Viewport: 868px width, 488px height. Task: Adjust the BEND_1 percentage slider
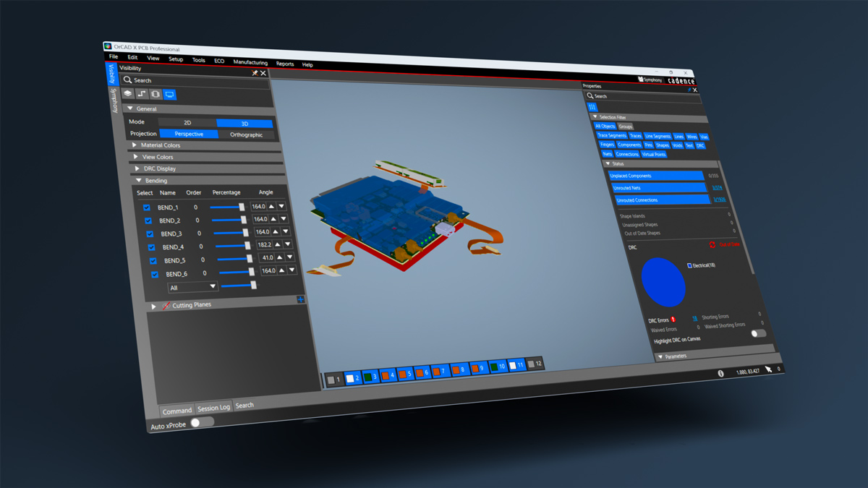228,207
